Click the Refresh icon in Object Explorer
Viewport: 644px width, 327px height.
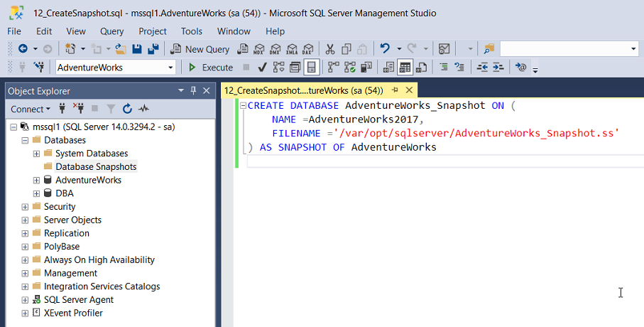[127, 109]
